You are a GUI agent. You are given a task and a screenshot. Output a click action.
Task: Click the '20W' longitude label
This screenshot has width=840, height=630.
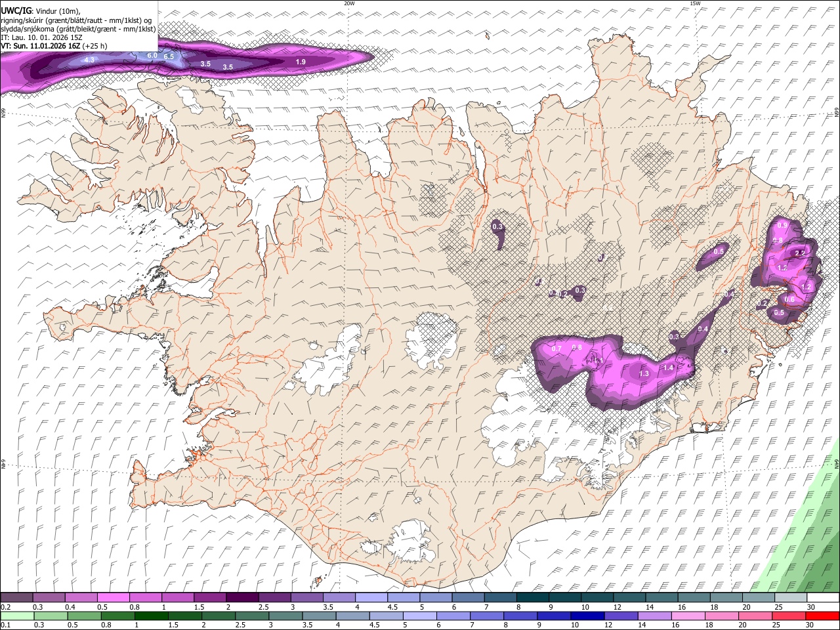click(349, 3)
